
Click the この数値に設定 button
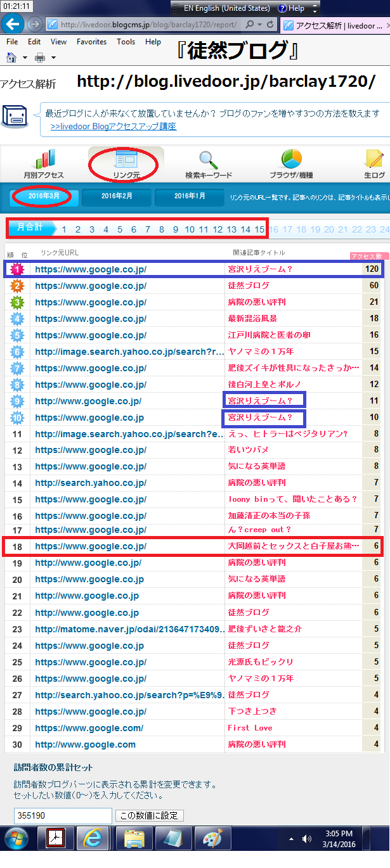pyautogui.click(x=150, y=816)
